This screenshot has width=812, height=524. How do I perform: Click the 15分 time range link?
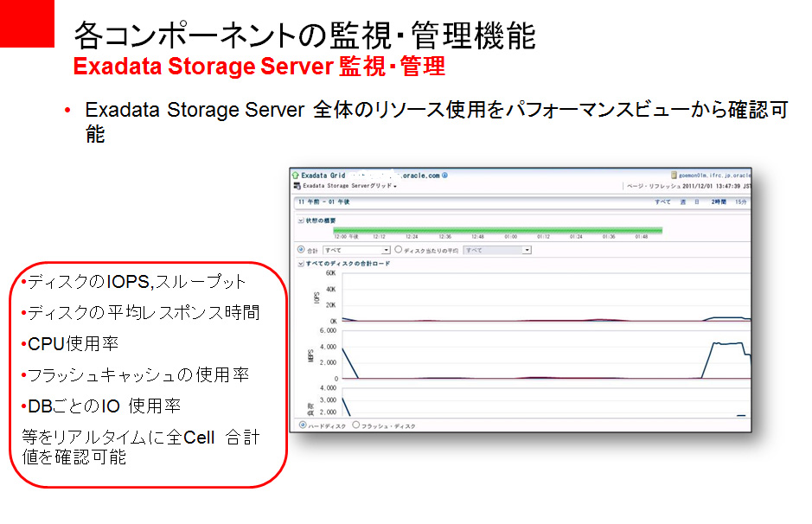pyautogui.click(x=741, y=202)
